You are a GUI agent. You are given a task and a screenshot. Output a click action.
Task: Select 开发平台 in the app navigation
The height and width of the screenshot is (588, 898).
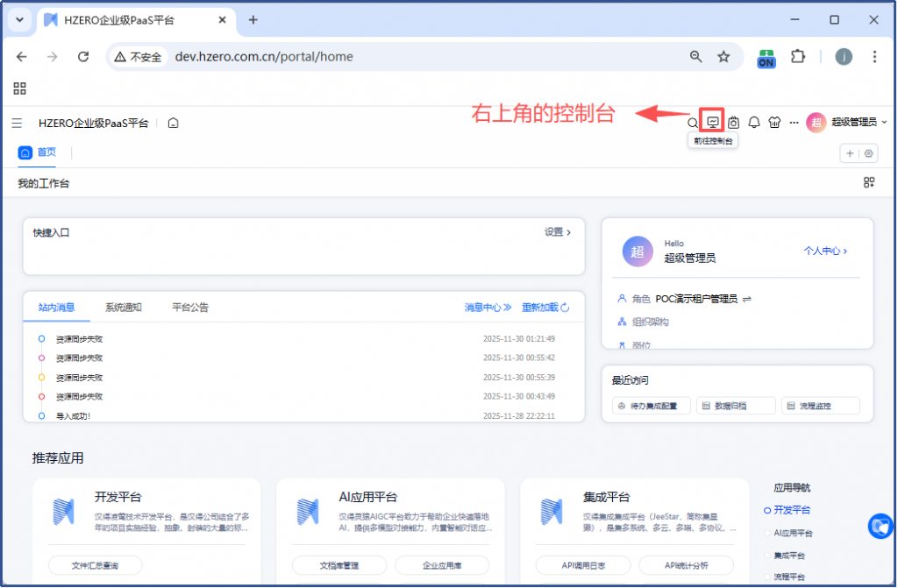[791, 510]
